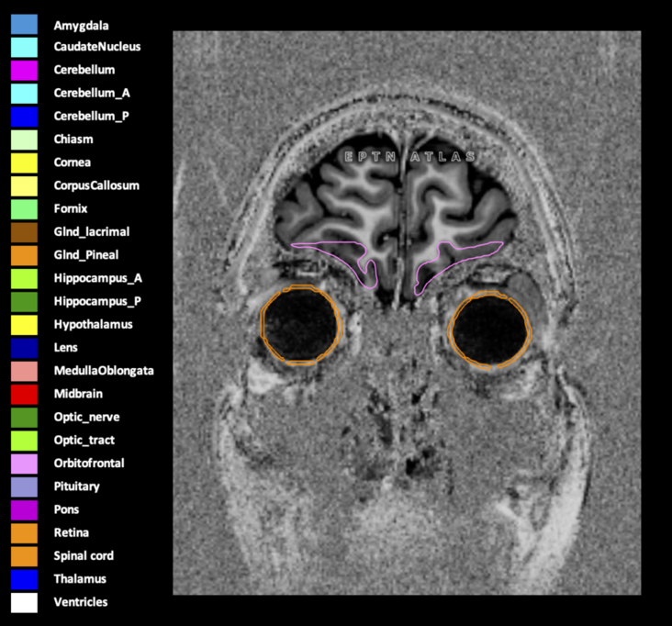Select the Thalamus legend text
Viewport: 672px width, 626px height.
click(80, 579)
